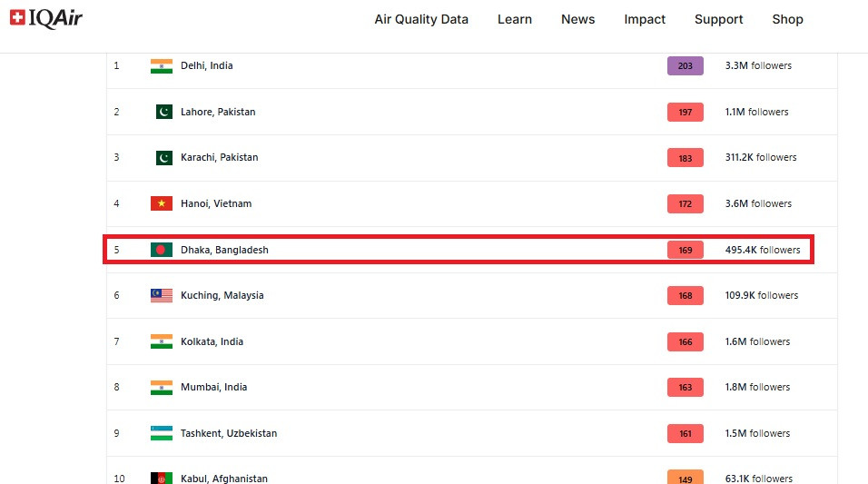Click the '3.3M followers' text
Viewport: 868px width, 484px height.
pyautogui.click(x=758, y=65)
